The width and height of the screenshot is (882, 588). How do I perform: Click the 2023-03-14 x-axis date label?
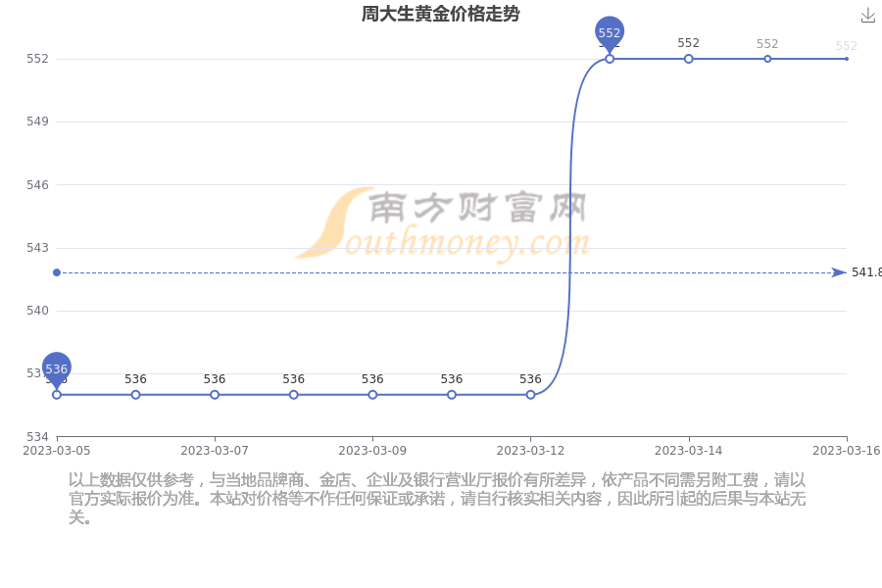pos(689,451)
